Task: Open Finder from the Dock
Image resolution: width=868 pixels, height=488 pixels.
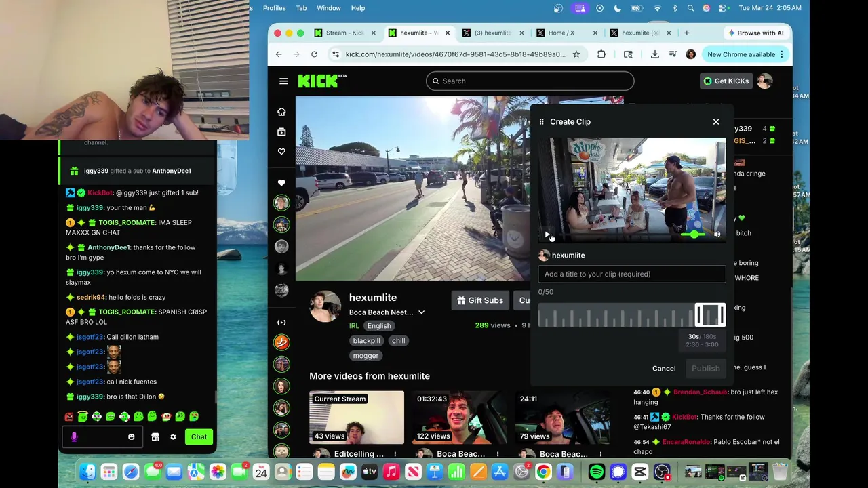Action: [87, 471]
